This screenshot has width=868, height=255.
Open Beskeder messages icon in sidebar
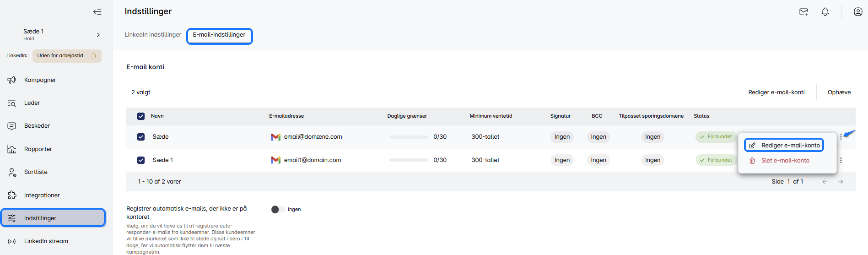[12, 126]
